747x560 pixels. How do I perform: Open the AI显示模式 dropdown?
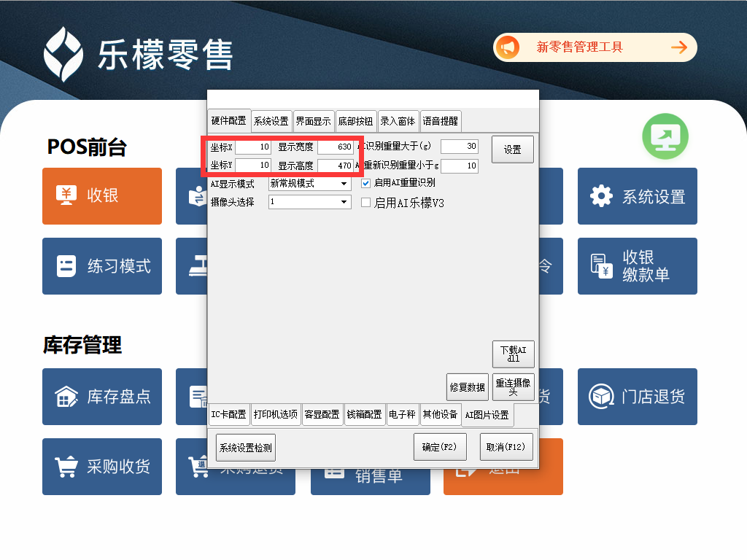[344, 184]
